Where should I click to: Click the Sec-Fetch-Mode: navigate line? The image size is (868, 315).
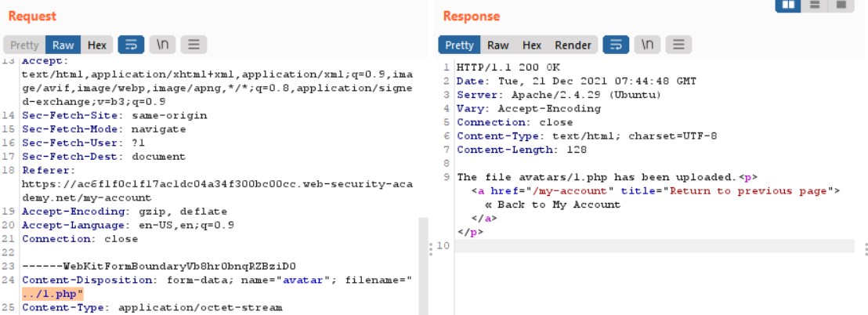tap(104, 129)
